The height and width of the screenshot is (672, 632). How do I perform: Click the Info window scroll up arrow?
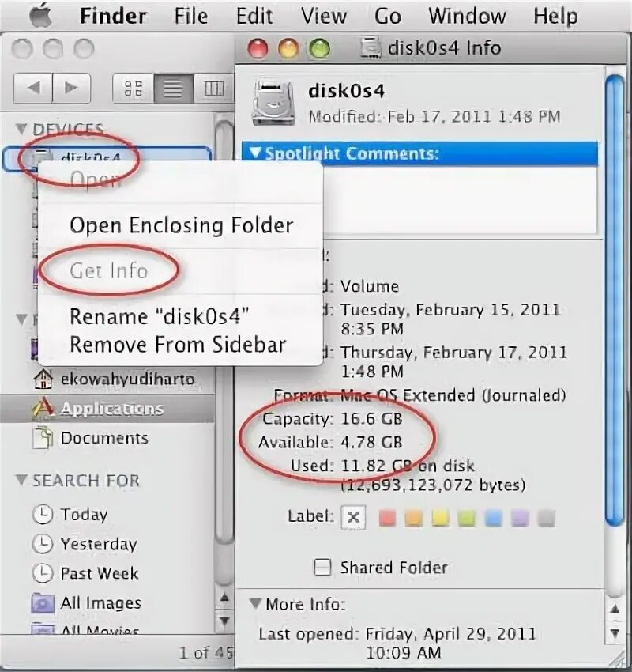tap(615, 609)
